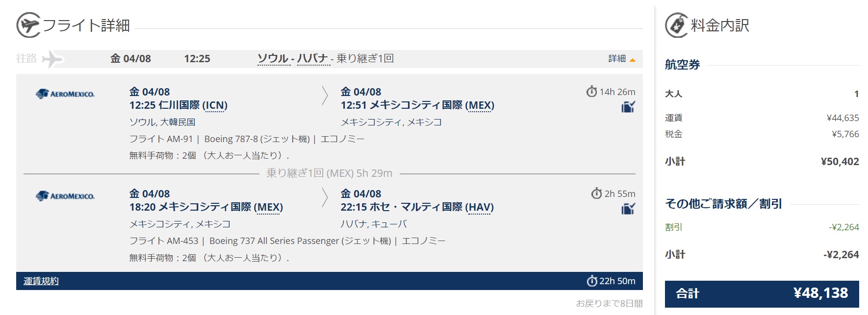The width and height of the screenshot is (868, 315).
Task: Click the 合計 ¥48,138 total bar
Action: pos(762,293)
